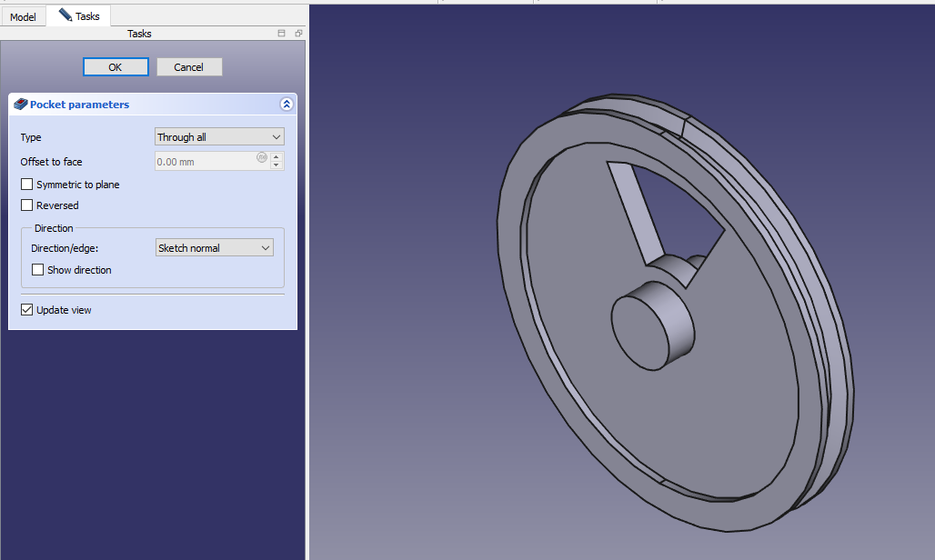Open the Direction/edge Sketch normal dropdown

pos(214,248)
